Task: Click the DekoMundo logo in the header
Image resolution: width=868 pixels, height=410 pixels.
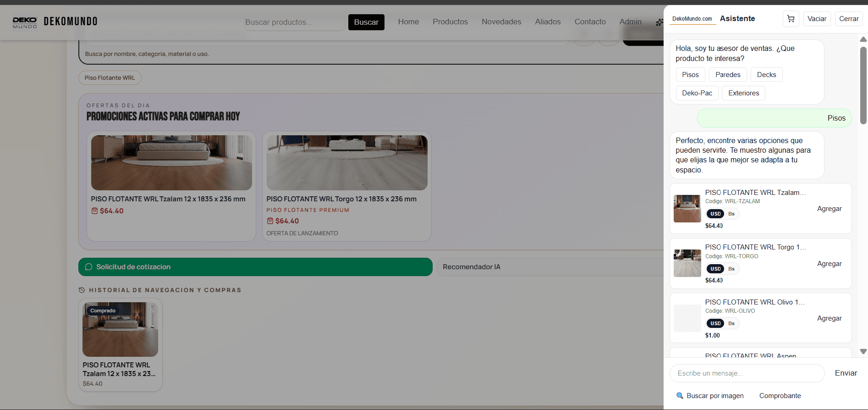Action: pos(25,22)
